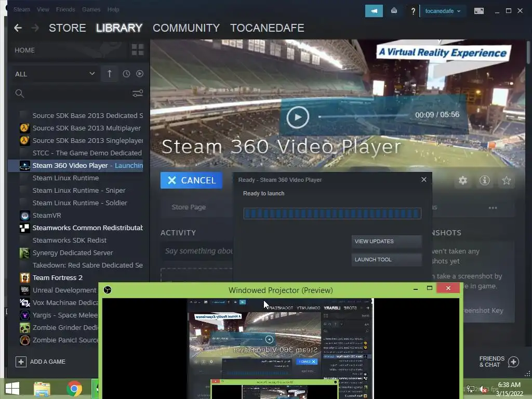The width and height of the screenshot is (532, 399).
Task: Select Yargis - Space Melee entry
Action: 58,315
